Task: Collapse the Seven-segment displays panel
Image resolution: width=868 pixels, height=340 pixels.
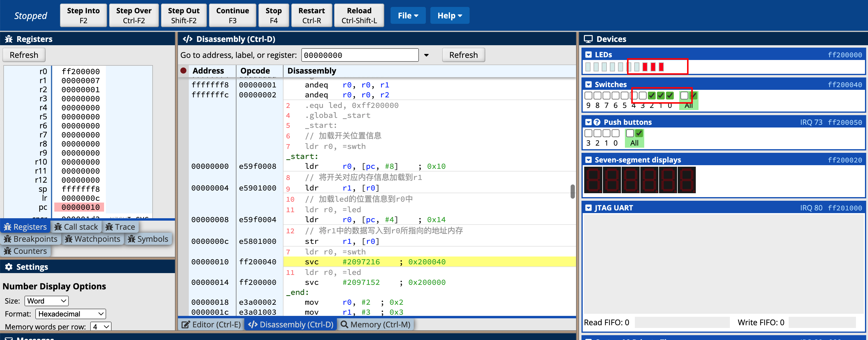Action: click(588, 160)
